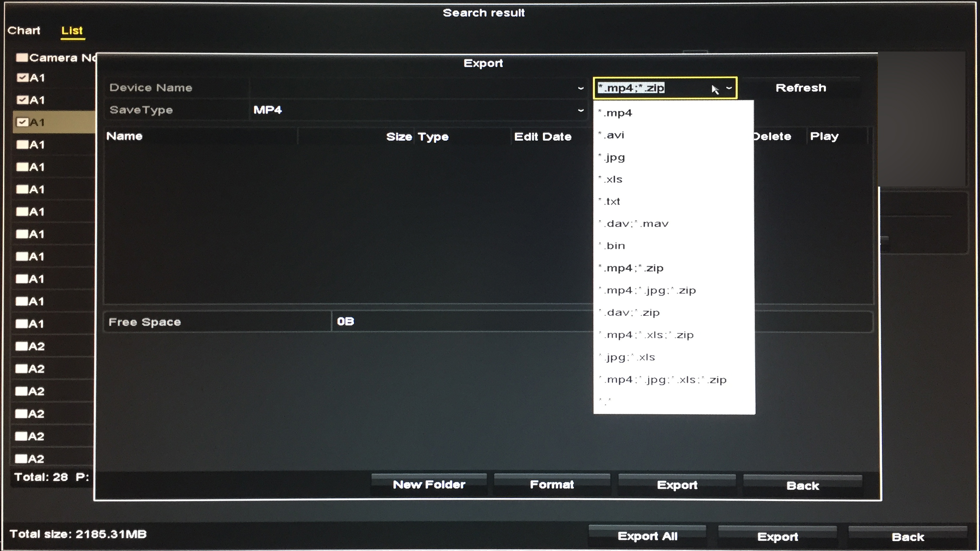This screenshot has height=551, width=980.
Task: Select the List tab
Action: click(x=72, y=30)
